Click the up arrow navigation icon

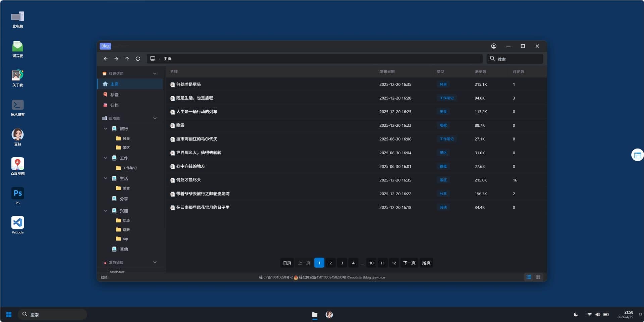127,59
